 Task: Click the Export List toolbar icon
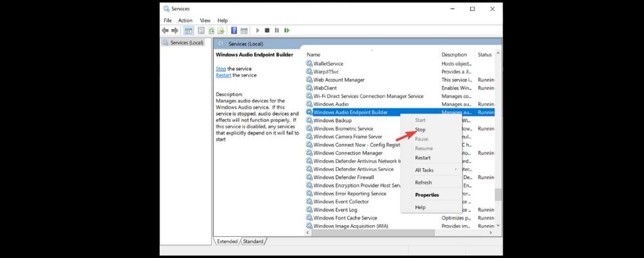(221, 30)
